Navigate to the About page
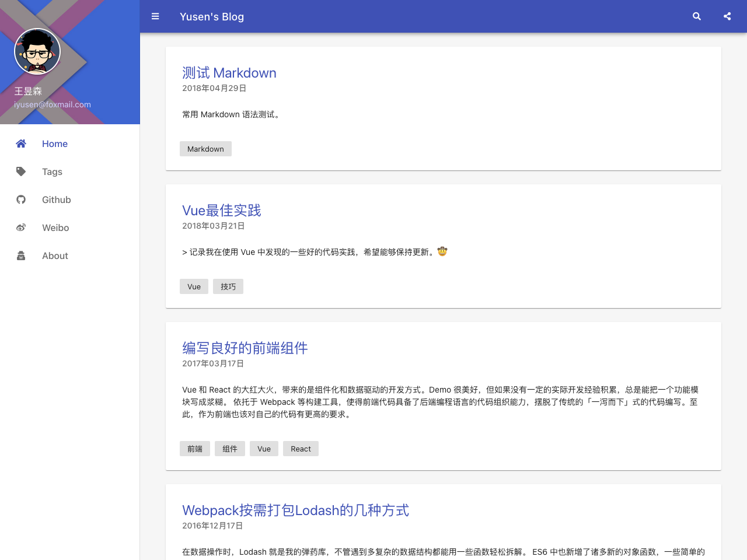 [x=55, y=256]
